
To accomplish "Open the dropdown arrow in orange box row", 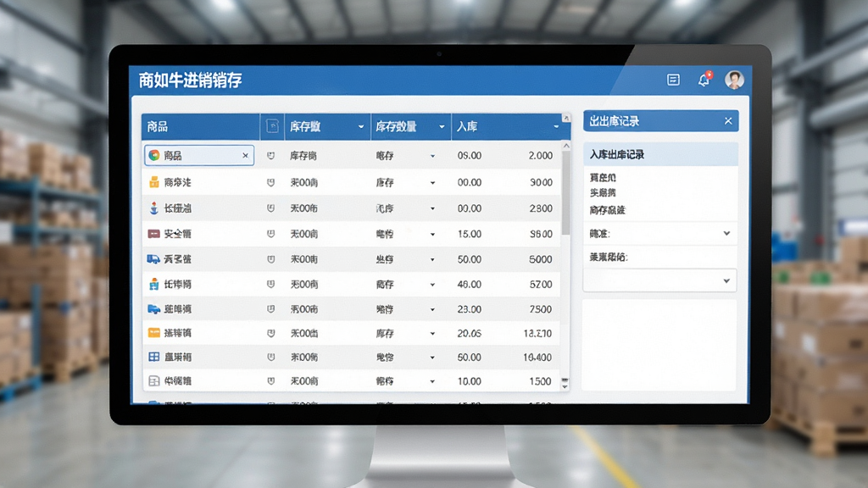I will click(x=432, y=183).
